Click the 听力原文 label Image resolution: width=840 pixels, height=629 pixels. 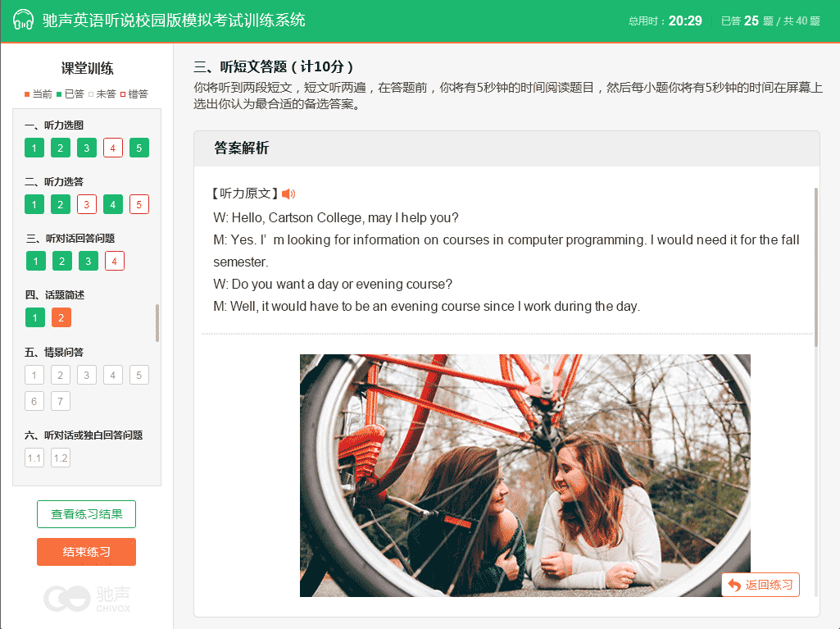[245, 194]
